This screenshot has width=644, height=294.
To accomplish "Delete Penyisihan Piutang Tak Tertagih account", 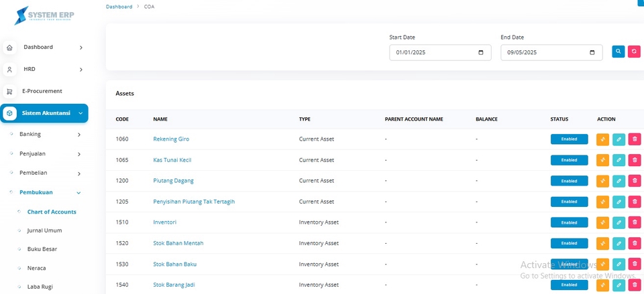I will (x=635, y=202).
